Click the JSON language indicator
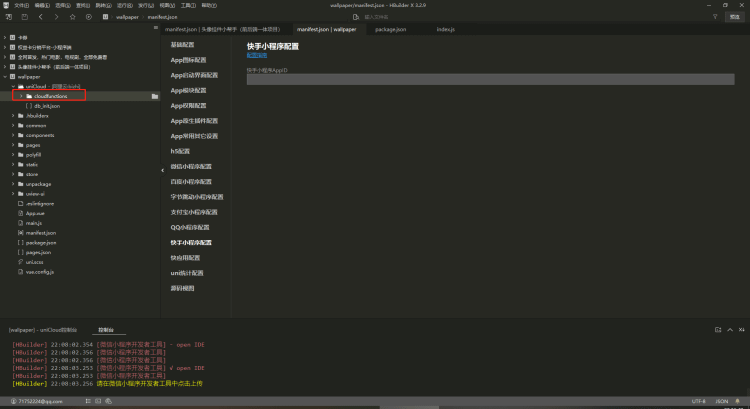The width and height of the screenshot is (750, 409). pyautogui.click(x=722, y=401)
